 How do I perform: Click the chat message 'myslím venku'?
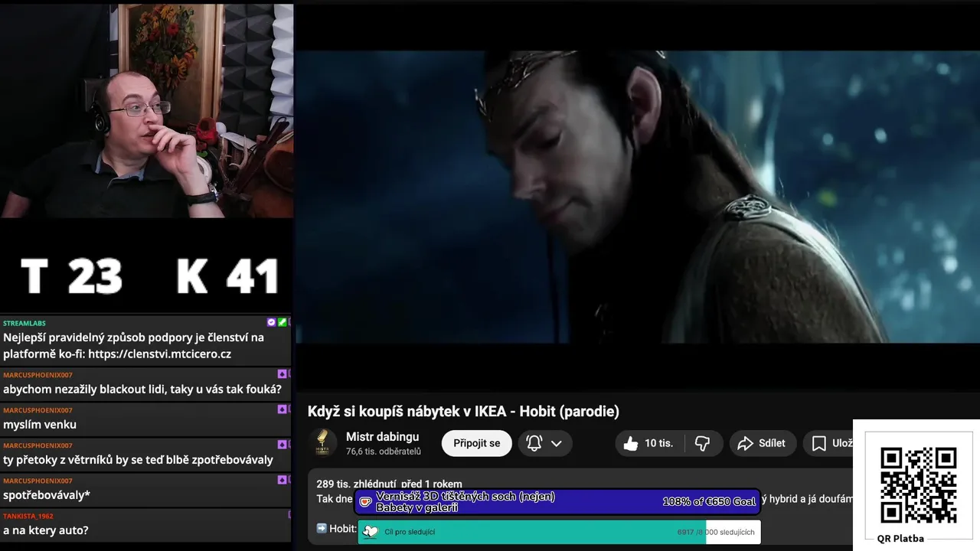(x=40, y=425)
